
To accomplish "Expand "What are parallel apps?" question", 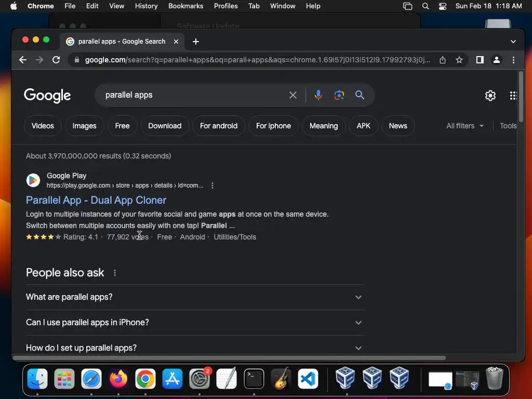I will coord(195,297).
